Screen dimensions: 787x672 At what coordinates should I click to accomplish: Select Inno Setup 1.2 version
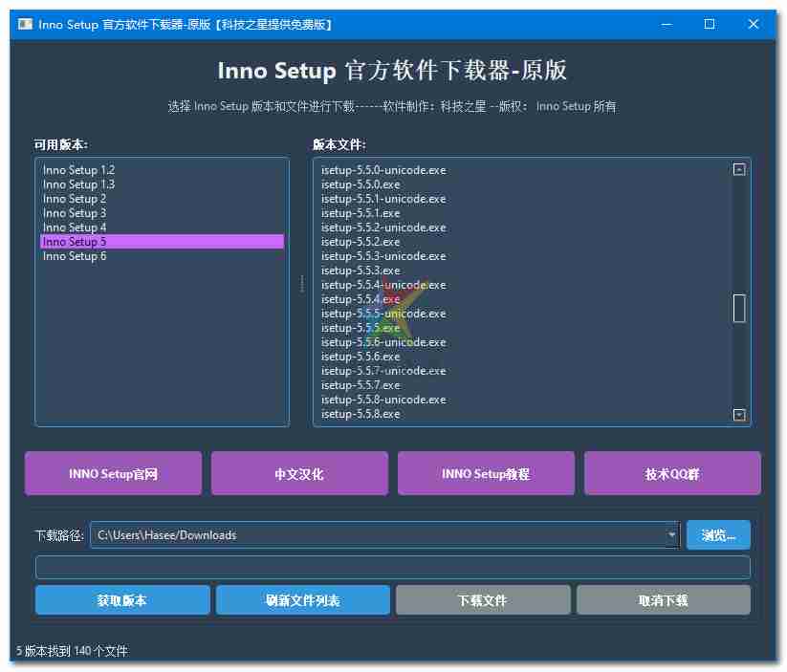[78, 170]
